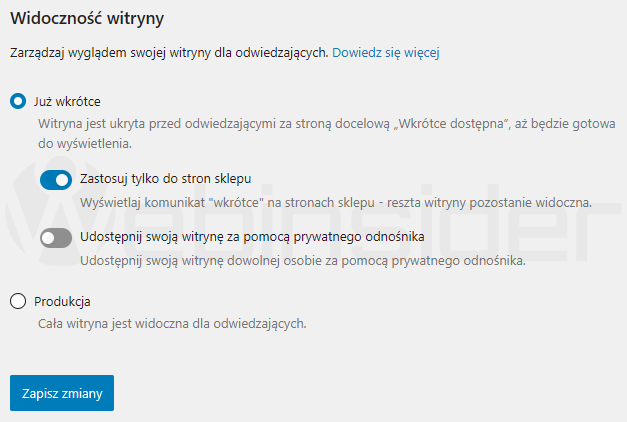Click the "Cała witryna jest widoczna" description
The width and height of the screenshot is (627, 422).
click(170, 323)
